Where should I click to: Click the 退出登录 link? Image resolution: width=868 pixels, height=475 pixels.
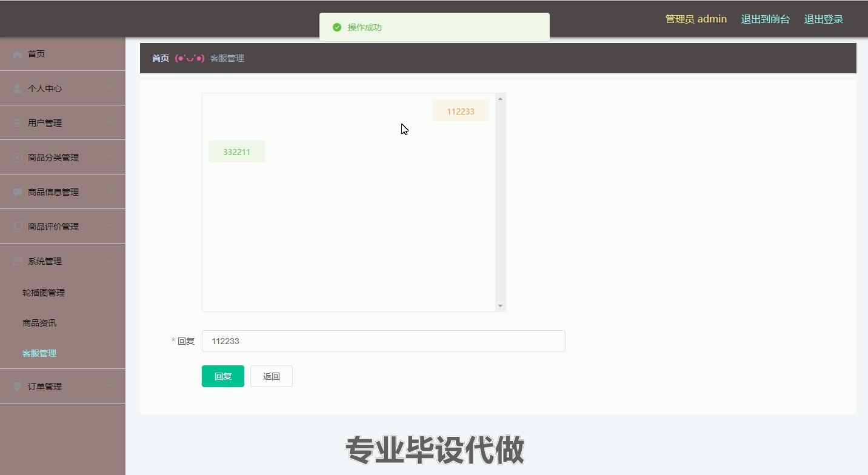pyautogui.click(x=823, y=19)
